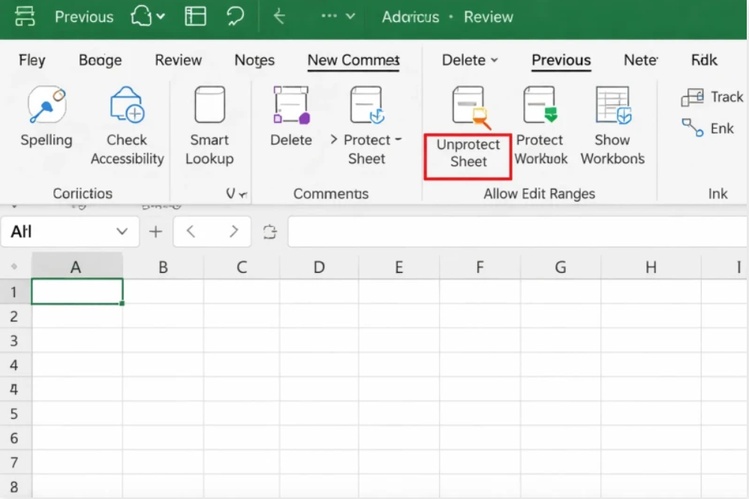Select column D header
This screenshot has width=749, height=499.
pos(319,267)
